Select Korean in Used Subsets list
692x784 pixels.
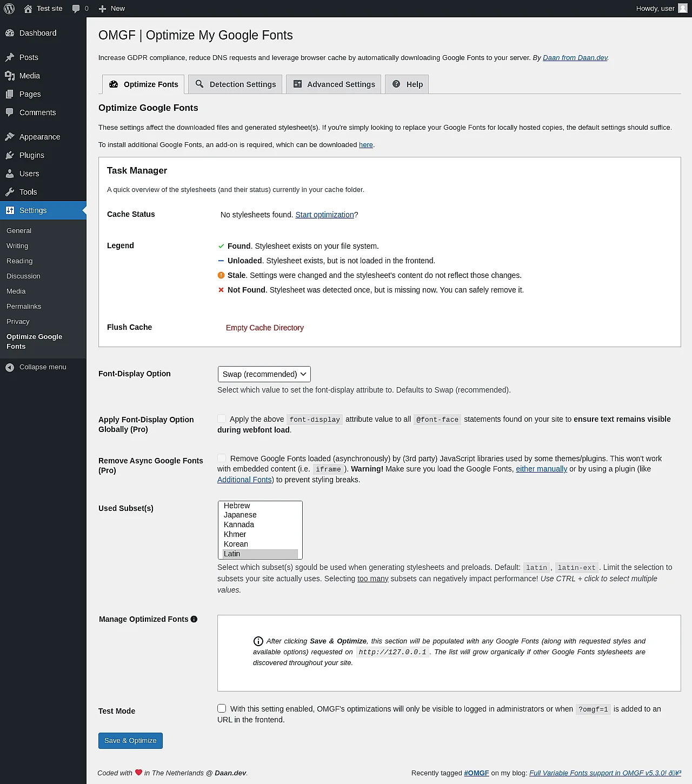pyautogui.click(x=260, y=544)
